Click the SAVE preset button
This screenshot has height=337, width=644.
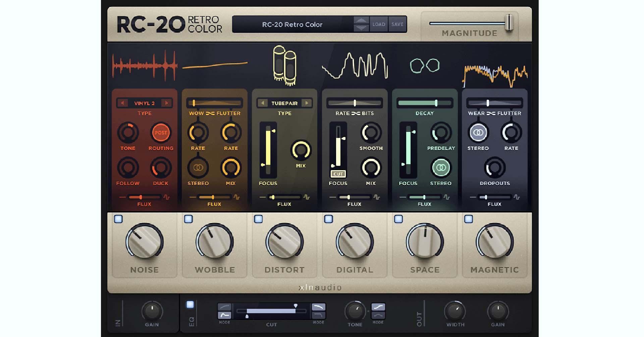pos(397,24)
